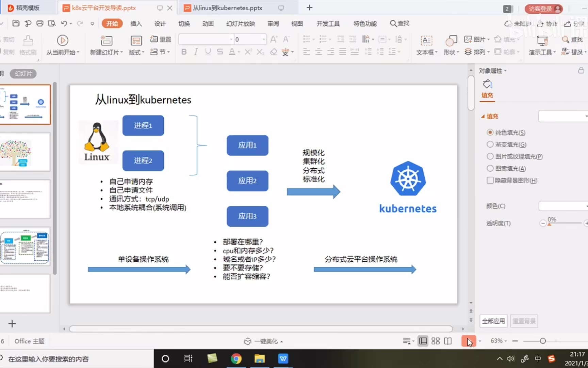Click One-click beautify (一键美化) button
Viewport: 588px width, 368px height.
pyautogui.click(x=264, y=341)
